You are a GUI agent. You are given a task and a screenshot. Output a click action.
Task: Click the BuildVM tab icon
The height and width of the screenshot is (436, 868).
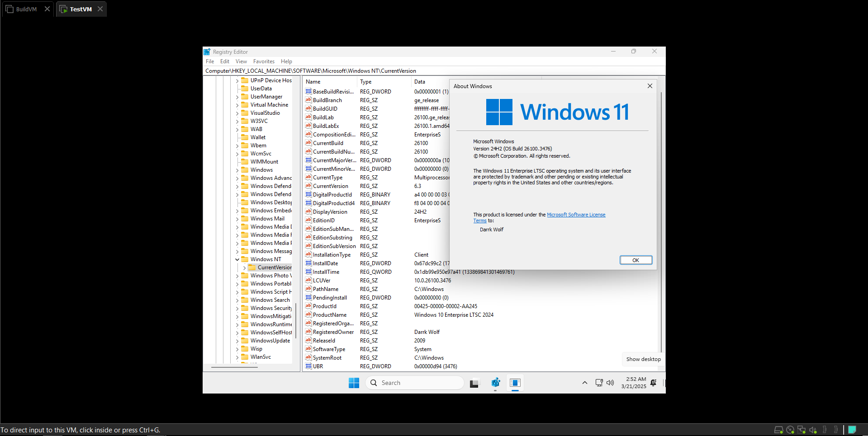pyautogui.click(x=9, y=9)
